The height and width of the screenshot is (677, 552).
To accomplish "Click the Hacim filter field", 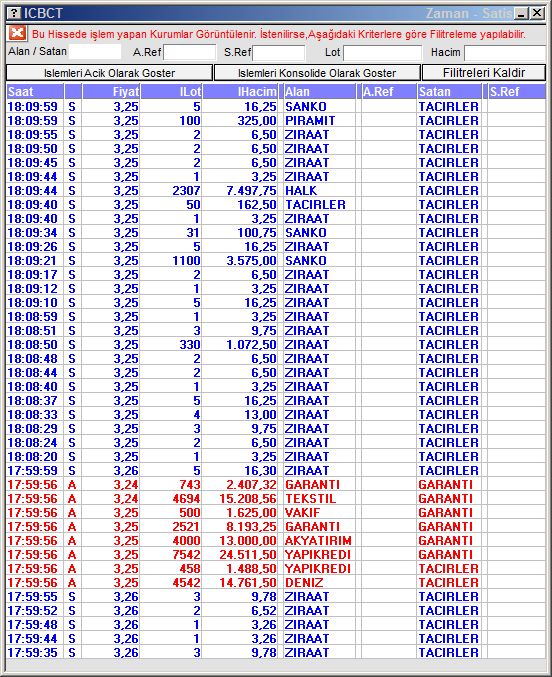I will (504, 53).
